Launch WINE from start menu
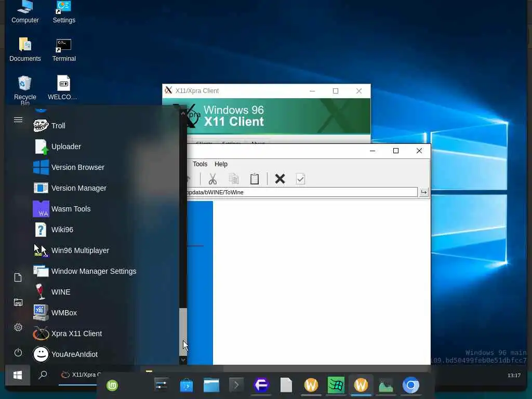The image size is (532, 399). (x=52, y=292)
